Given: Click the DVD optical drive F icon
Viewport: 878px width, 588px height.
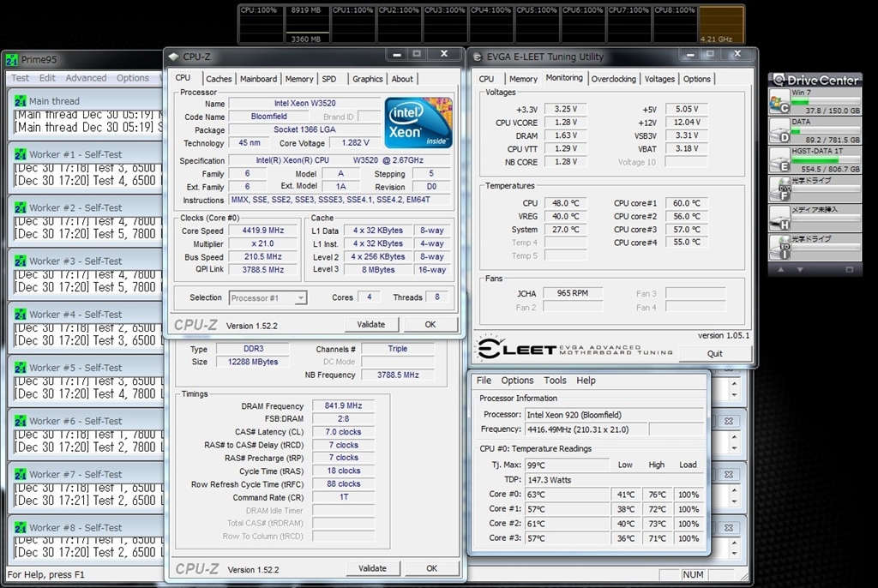Looking at the screenshot, I should coord(779,189).
